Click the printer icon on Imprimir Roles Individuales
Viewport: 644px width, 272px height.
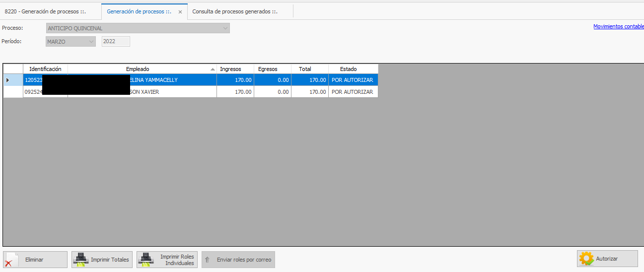pyautogui.click(x=146, y=260)
